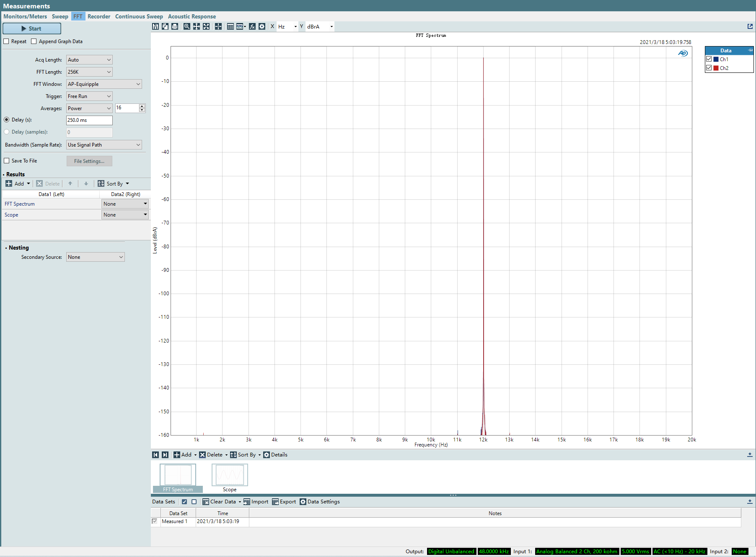Open the FFT Window dropdown
756x557 pixels.
pyautogui.click(x=104, y=84)
